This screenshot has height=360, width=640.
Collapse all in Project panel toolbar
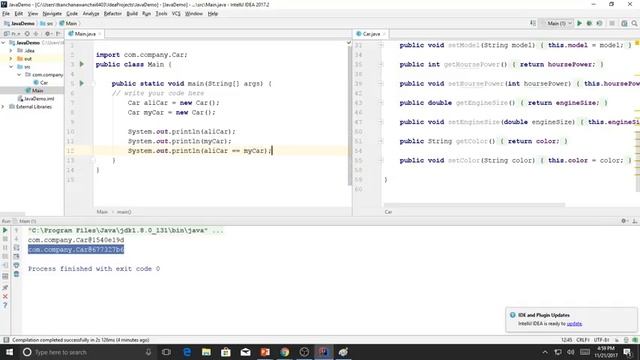tap(36, 34)
